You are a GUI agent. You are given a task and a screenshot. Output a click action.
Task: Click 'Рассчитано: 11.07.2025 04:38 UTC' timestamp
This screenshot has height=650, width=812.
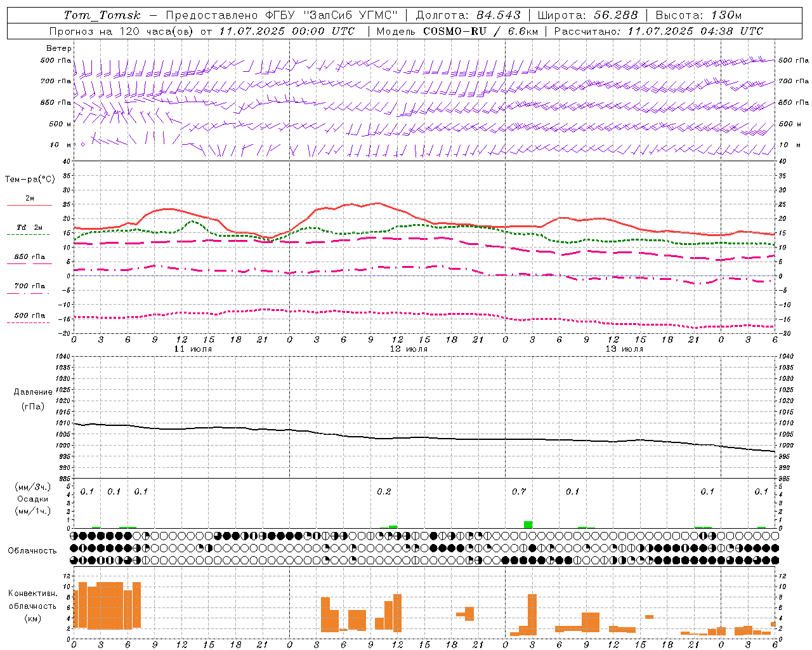658,31
